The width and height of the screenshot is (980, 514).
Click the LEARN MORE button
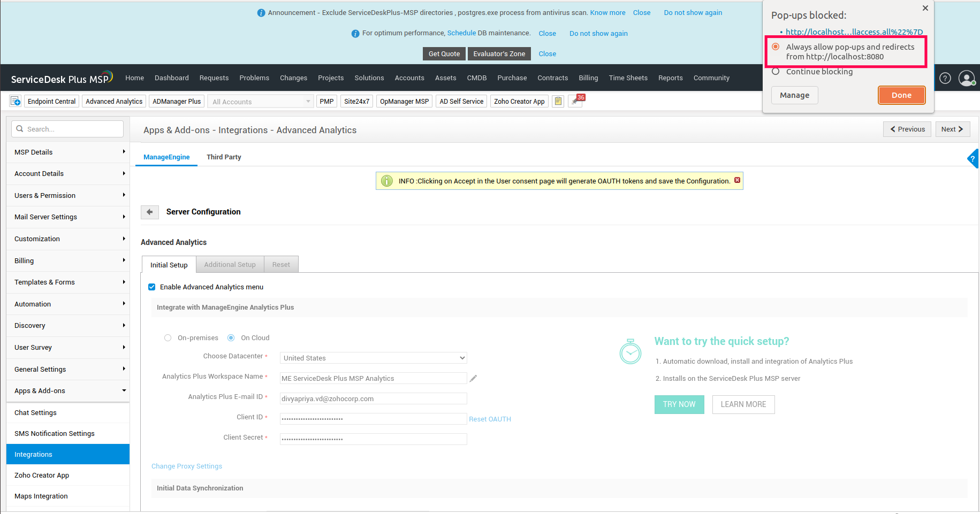pos(743,404)
